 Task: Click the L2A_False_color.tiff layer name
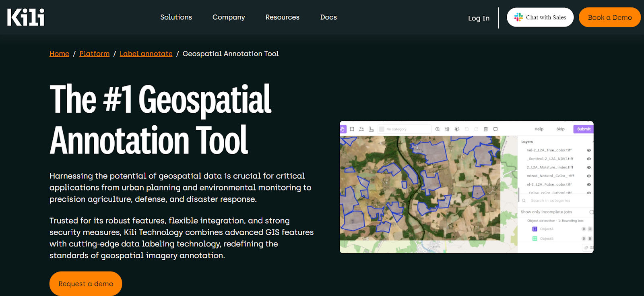549,184
